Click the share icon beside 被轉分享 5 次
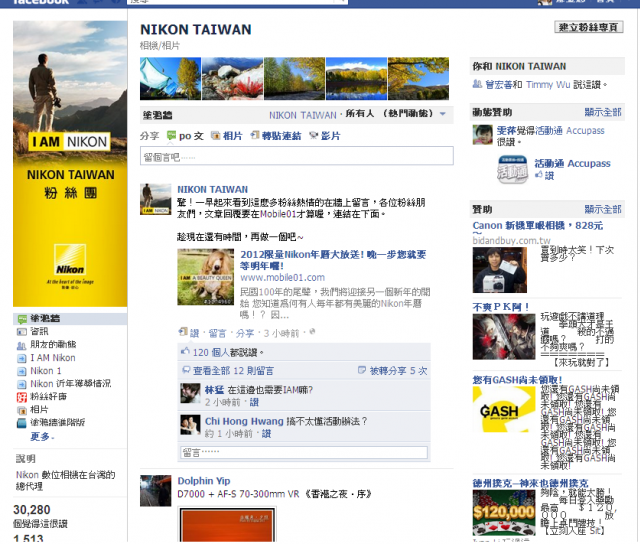Image resolution: width=640 pixels, height=544 pixels. pyautogui.click(x=362, y=370)
